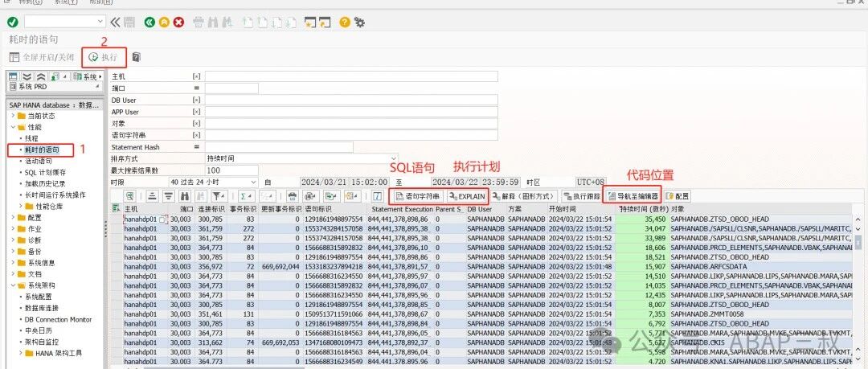Open the transaction command field dropdown

click(x=100, y=22)
